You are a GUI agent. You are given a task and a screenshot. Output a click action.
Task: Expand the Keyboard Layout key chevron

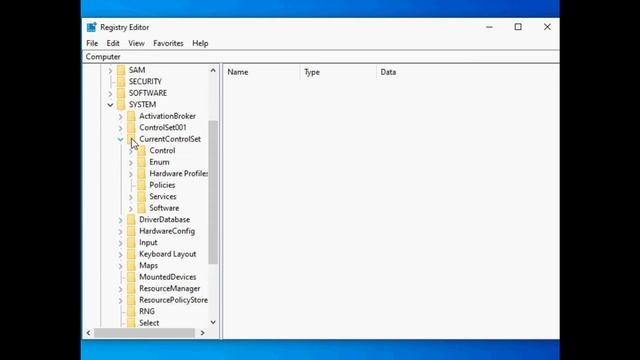point(120,254)
